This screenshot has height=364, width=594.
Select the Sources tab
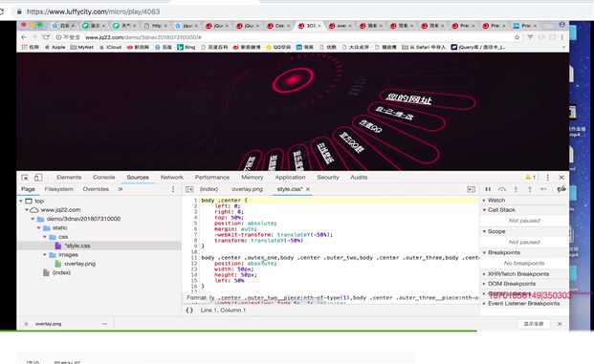(x=138, y=177)
